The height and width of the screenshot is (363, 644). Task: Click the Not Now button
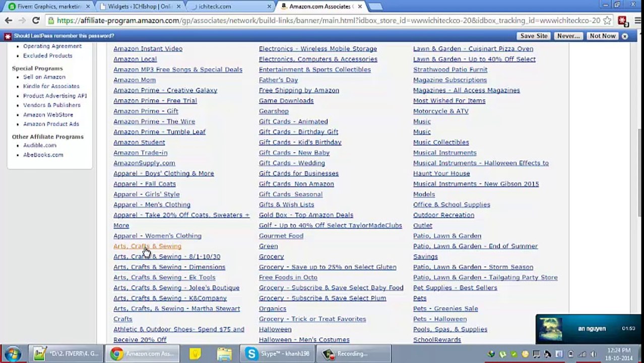(603, 36)
